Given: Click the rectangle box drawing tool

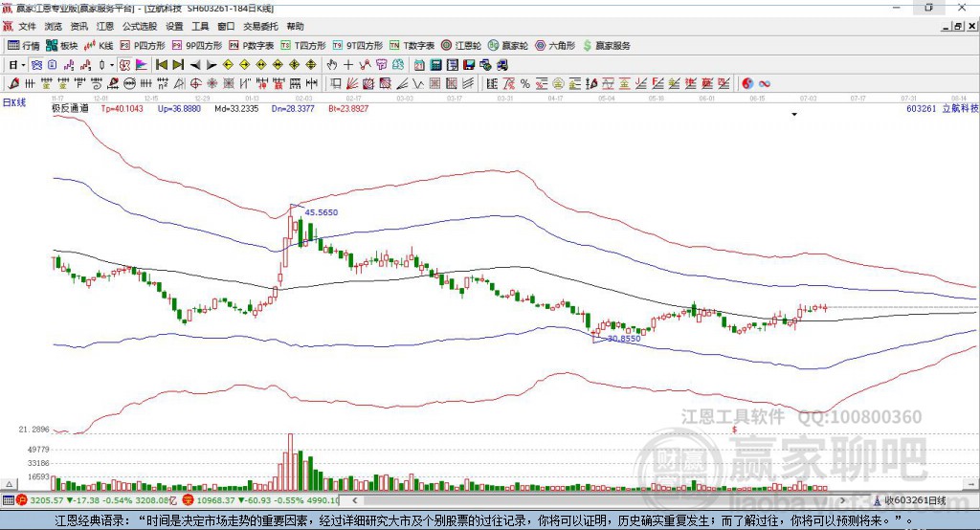Looking at the screenshot, I should pos(335,83).
